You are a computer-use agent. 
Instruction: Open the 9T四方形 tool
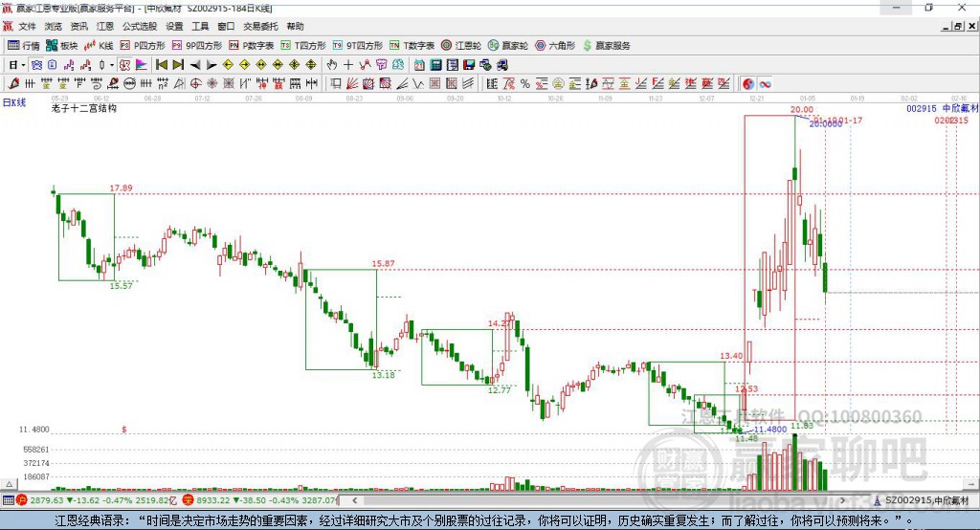coord(358,46)
